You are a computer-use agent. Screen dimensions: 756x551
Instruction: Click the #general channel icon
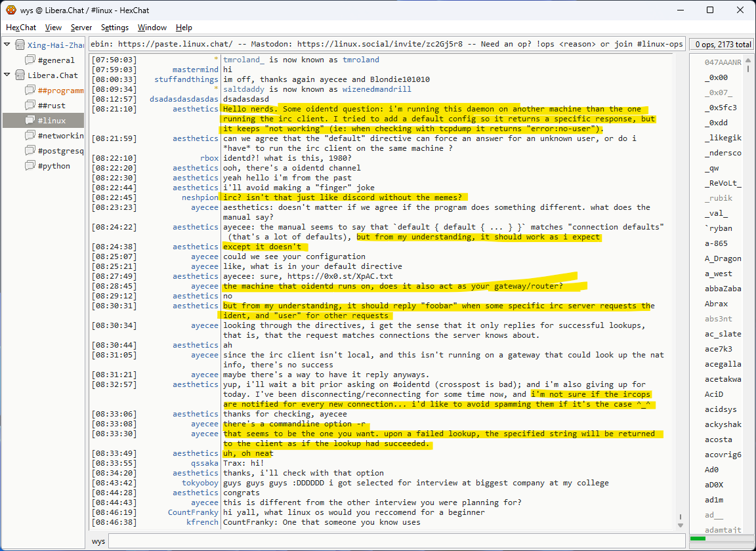tap(30, 60)
